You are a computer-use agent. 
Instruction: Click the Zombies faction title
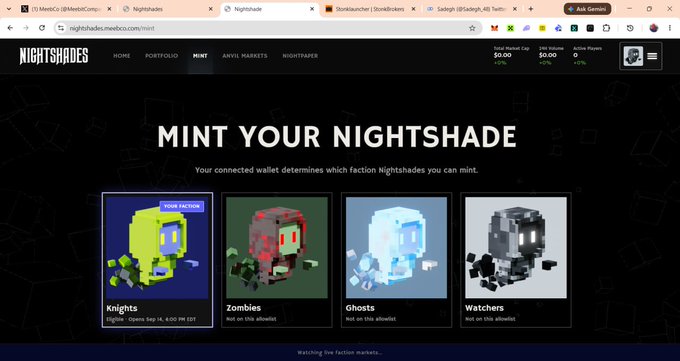point(243,308)
